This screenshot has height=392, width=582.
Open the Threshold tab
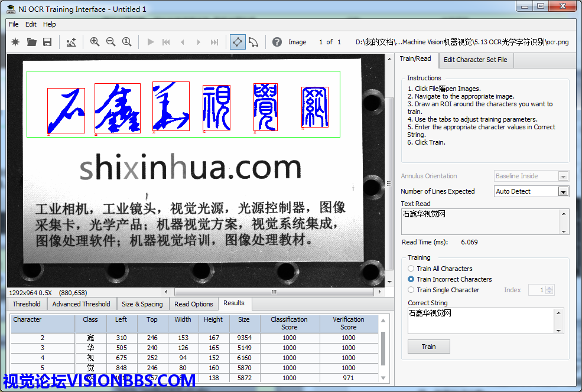(x=27, y=304)
